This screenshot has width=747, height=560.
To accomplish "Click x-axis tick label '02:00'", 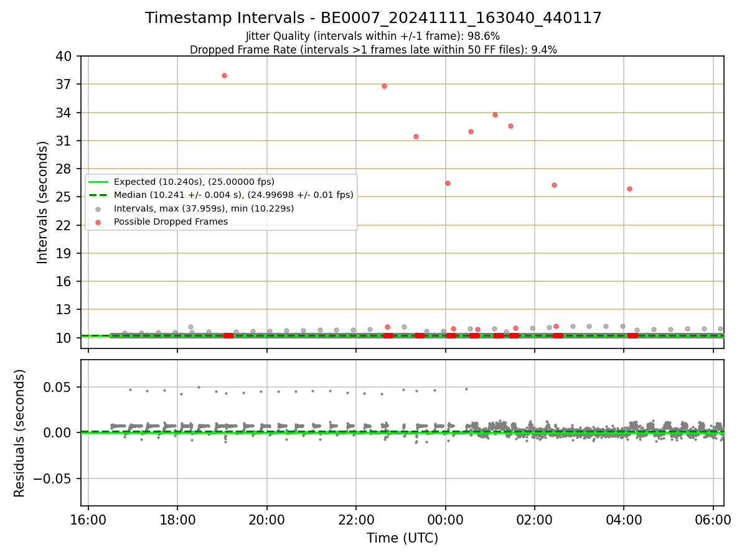I will (535, 520).
